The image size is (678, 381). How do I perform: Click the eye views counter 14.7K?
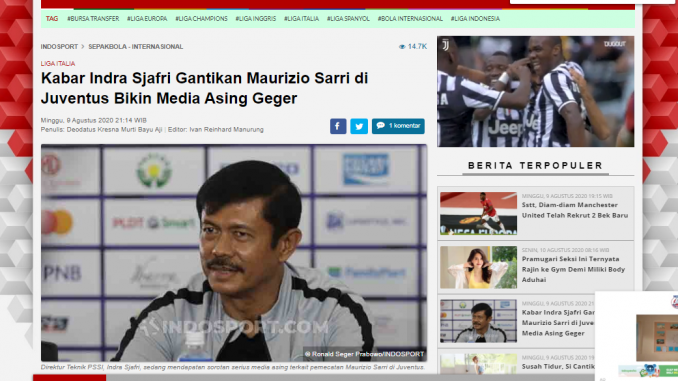[413, 46]
